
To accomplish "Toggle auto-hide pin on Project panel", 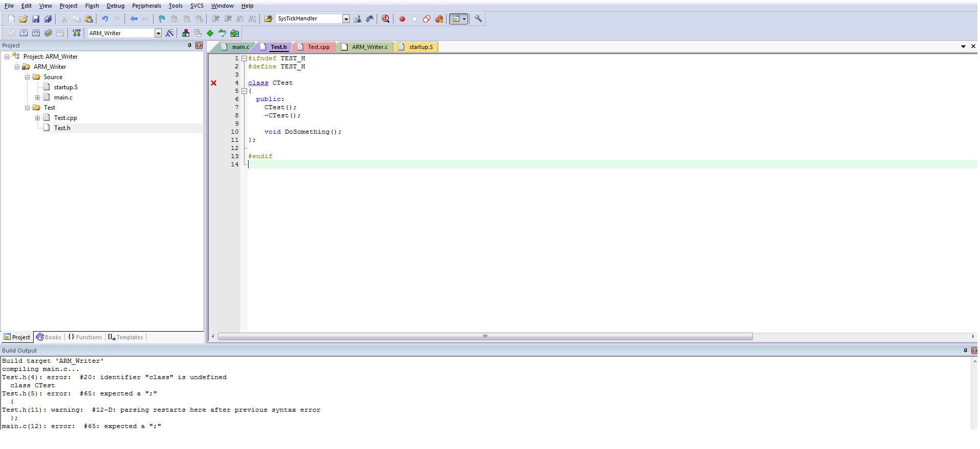I will pos(189,45).
